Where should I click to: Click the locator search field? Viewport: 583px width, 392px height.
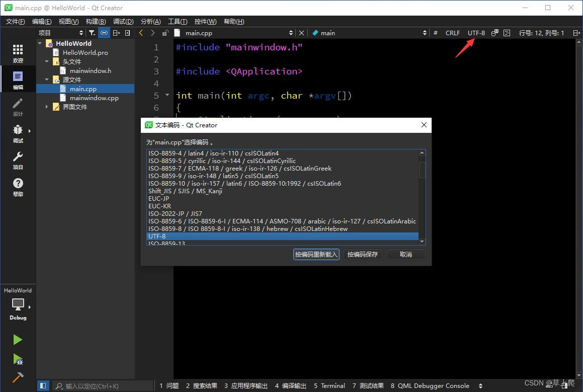click(x=103, y=386)
